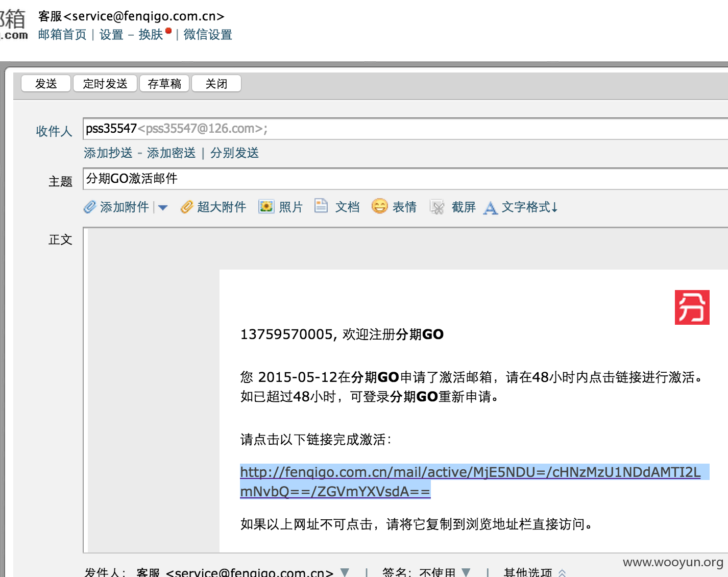Click 添加抄送 to add CC
This screenshot has width=728, height=577.
coord(108,153)
